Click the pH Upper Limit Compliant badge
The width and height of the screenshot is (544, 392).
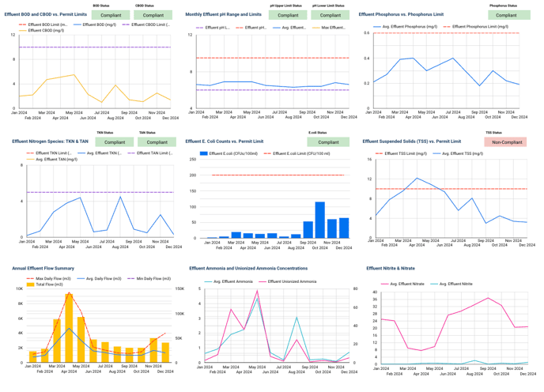pos(287,15)
